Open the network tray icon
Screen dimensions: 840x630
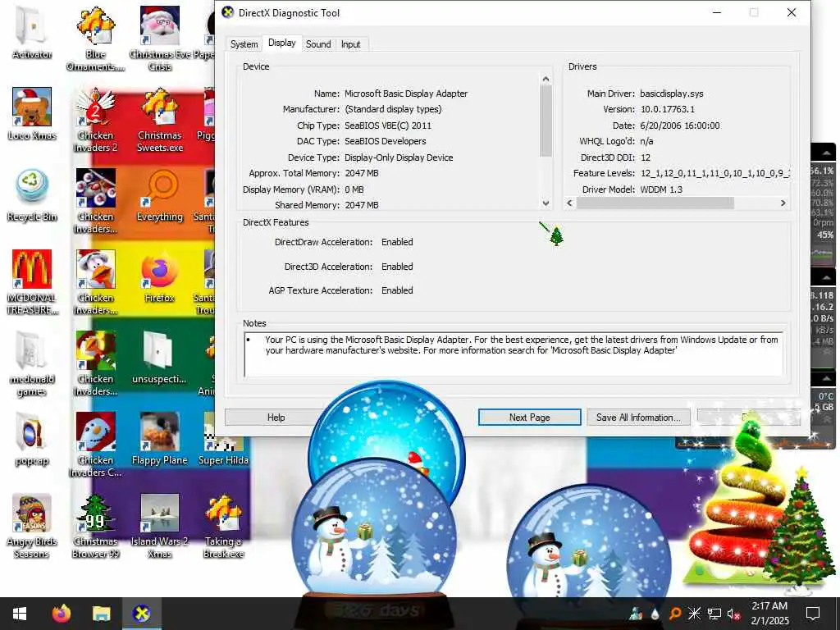coord(714,614)
